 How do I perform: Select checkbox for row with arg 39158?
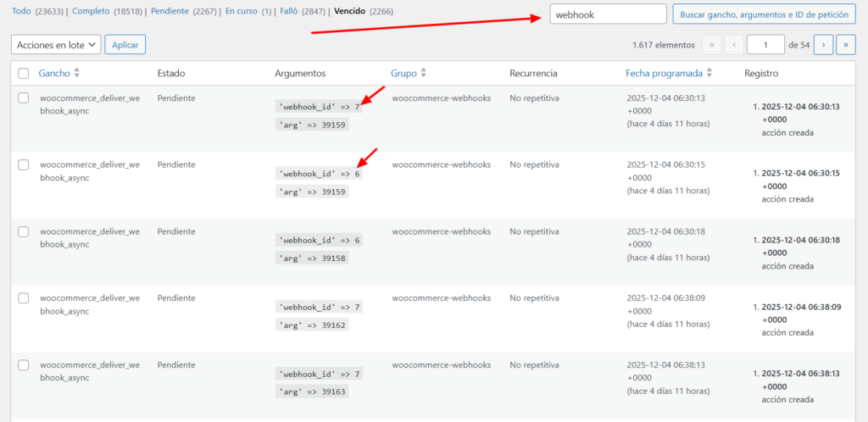[24, 231]
